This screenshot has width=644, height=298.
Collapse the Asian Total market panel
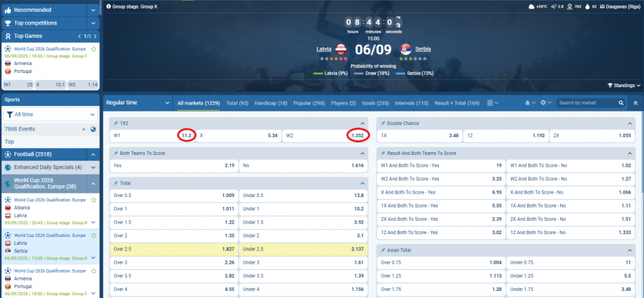coord(629,250)
